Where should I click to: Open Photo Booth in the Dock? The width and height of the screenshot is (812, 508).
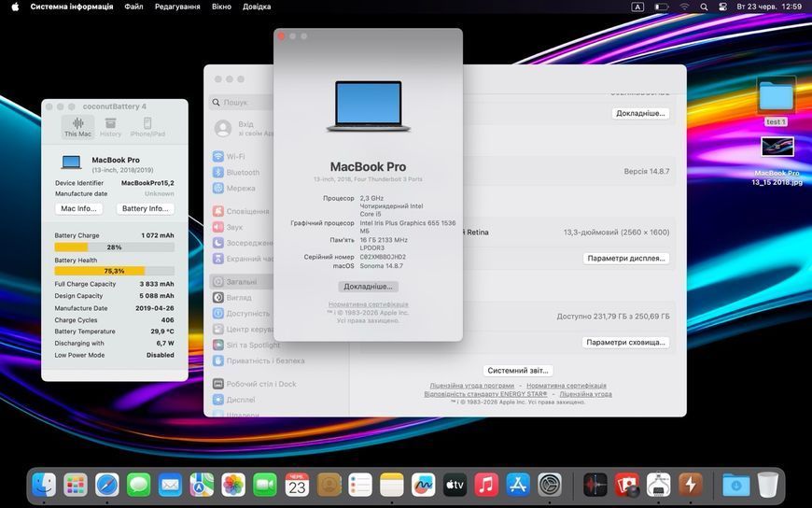(x=627, y=486)
